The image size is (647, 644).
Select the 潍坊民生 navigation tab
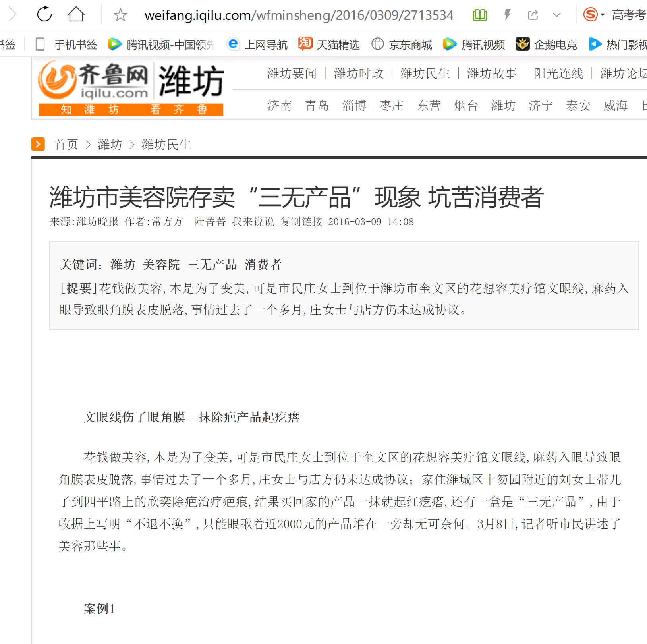pos(425,73)
